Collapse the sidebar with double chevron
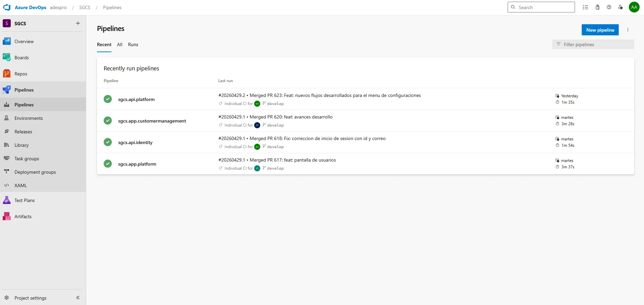Screen dimensions: 644x305 click(x=78, y=298)
